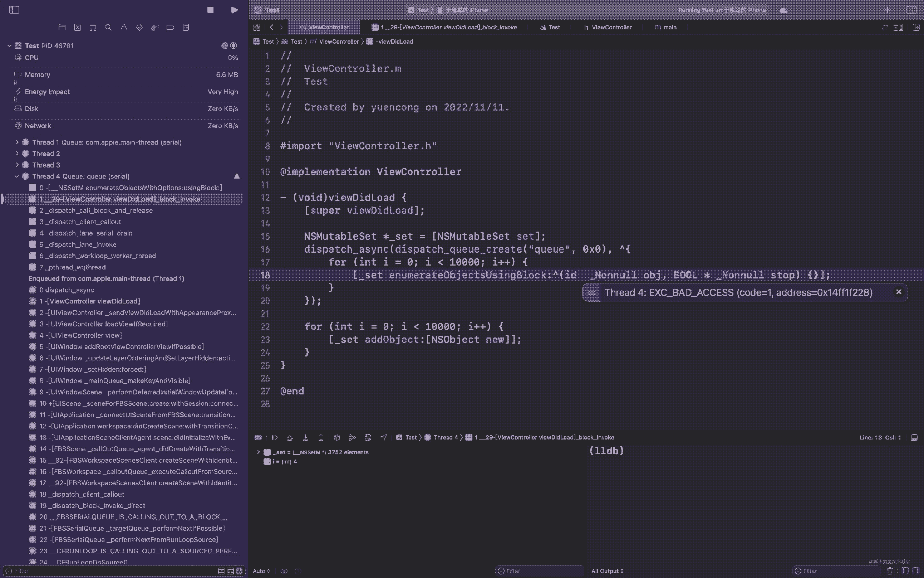This screenshot has height=578, width=924.
Task: Open the All Output dropdown
Action: [x=607, y=571]
